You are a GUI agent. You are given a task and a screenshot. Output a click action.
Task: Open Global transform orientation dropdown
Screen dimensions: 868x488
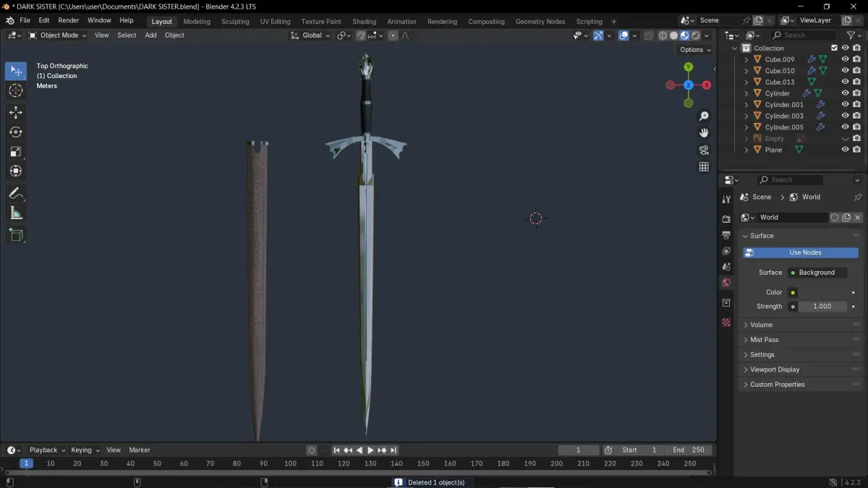pos(310,35)
